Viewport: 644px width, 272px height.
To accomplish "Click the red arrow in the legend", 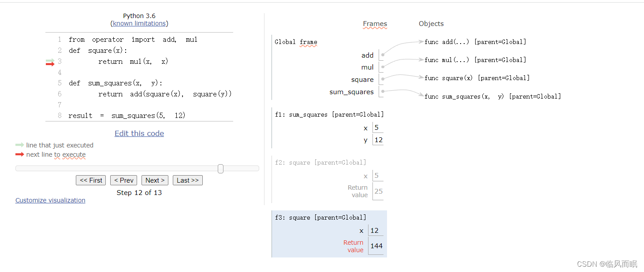I will point(19,154).
